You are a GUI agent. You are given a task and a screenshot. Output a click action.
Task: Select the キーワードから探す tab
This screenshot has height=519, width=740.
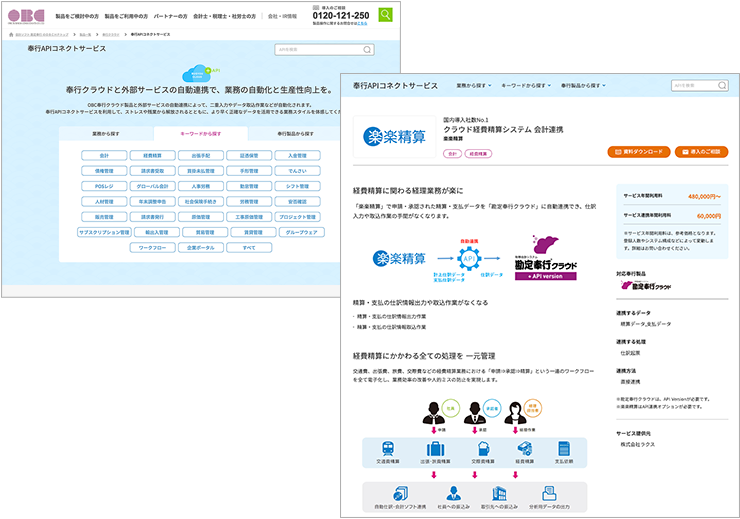(x=201, y=134)
